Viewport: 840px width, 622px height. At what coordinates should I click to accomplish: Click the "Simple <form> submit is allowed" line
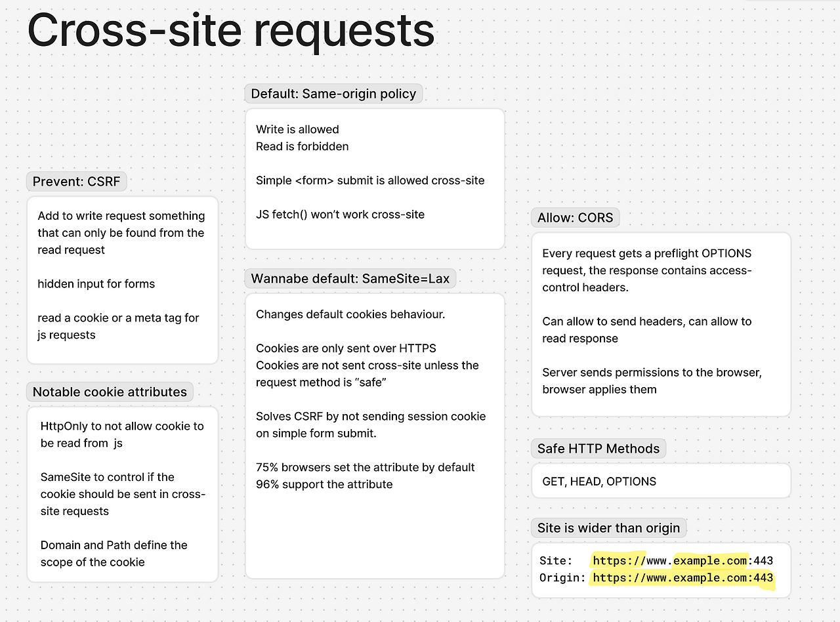(370, 180)
